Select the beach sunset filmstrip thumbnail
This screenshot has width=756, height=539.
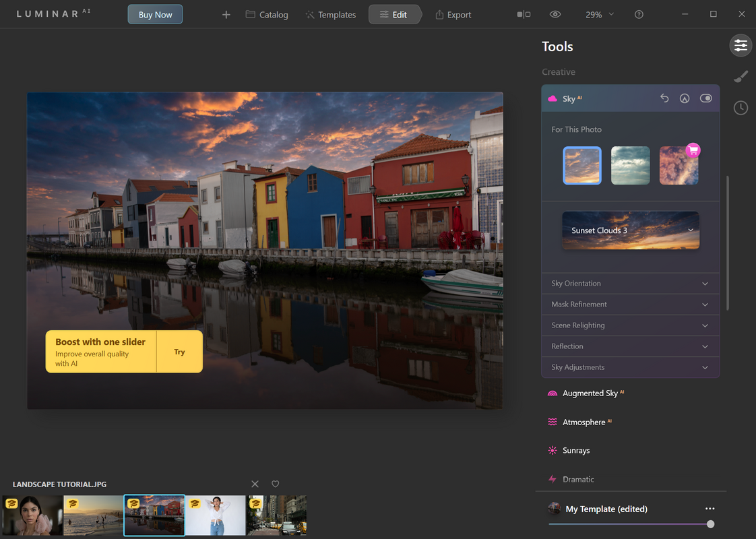pos(93,515)
